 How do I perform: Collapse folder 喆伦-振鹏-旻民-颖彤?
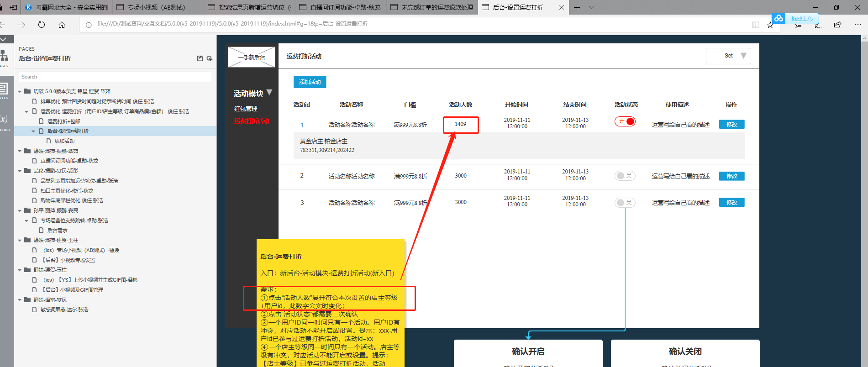tap(20, 171)
